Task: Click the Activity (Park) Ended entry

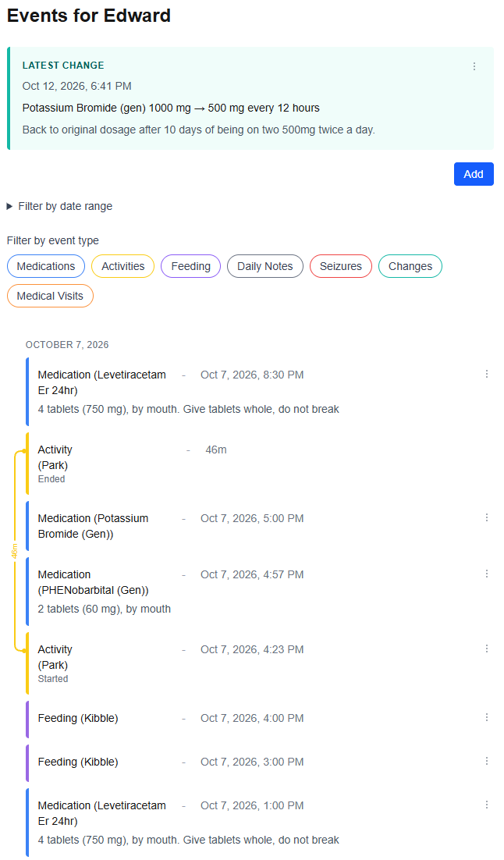Action: [x=259, y=464]
